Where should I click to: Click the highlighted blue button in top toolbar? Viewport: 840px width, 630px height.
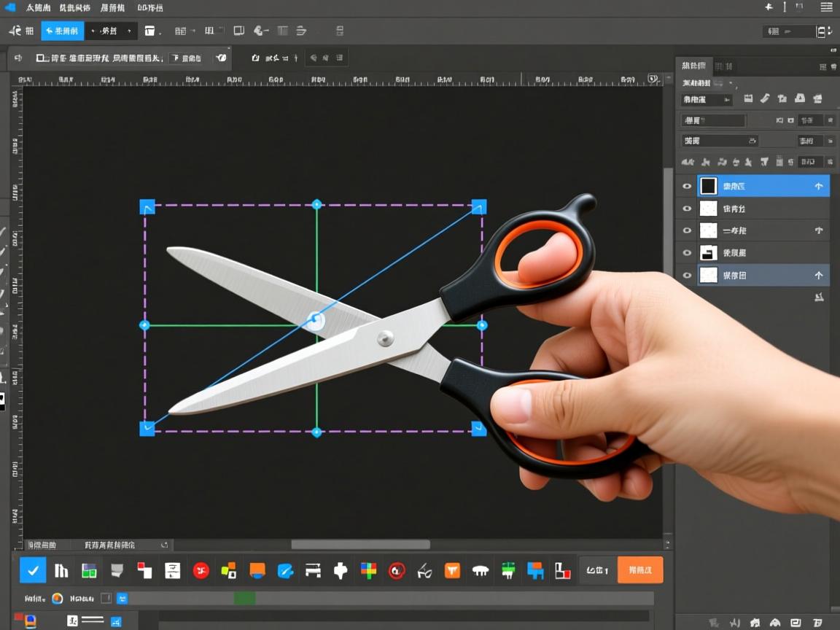[63, 31]
